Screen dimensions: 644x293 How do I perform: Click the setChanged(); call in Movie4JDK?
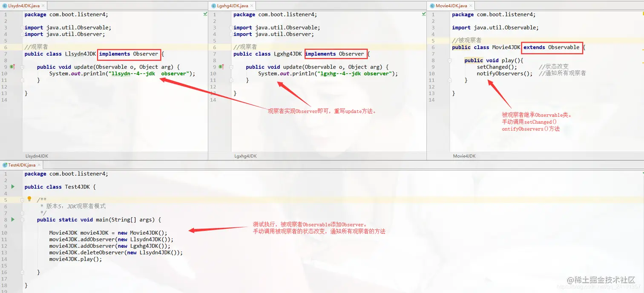(497, 67)
